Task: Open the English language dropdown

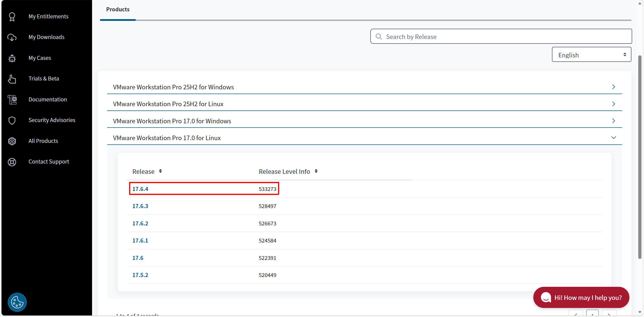Action: 591,55
